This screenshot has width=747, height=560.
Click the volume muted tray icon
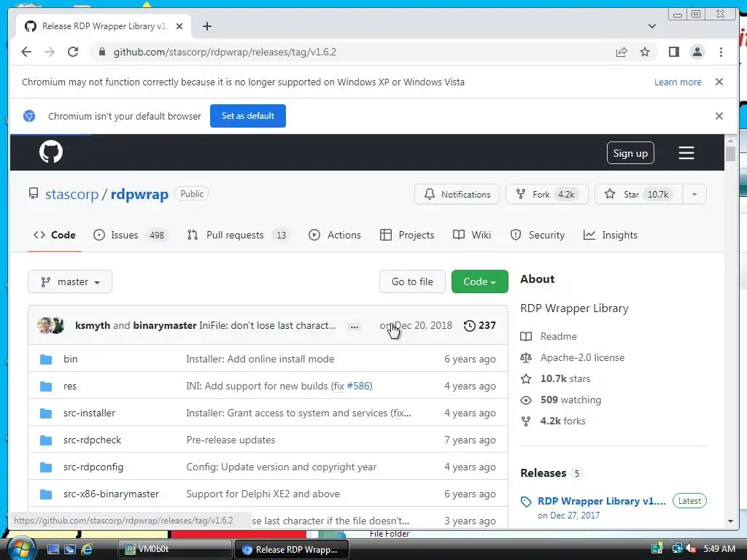pyautogui.click(x=691, y=548)
